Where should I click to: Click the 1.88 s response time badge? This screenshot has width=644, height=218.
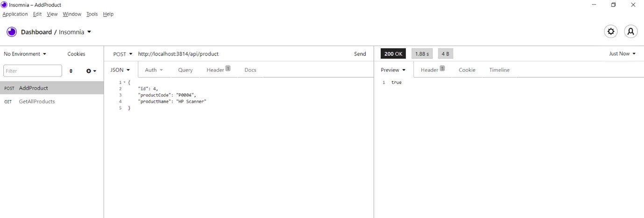[x=422, y=54]
